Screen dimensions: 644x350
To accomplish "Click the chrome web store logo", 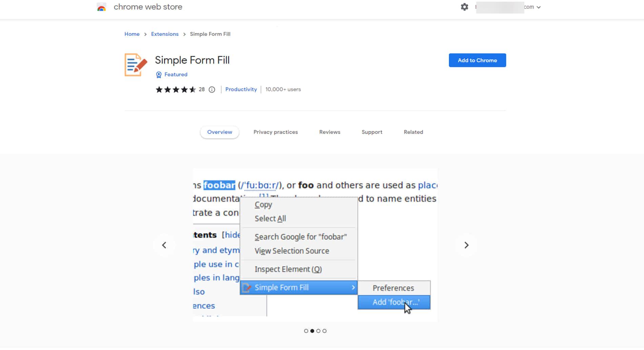I will point(101,7).
